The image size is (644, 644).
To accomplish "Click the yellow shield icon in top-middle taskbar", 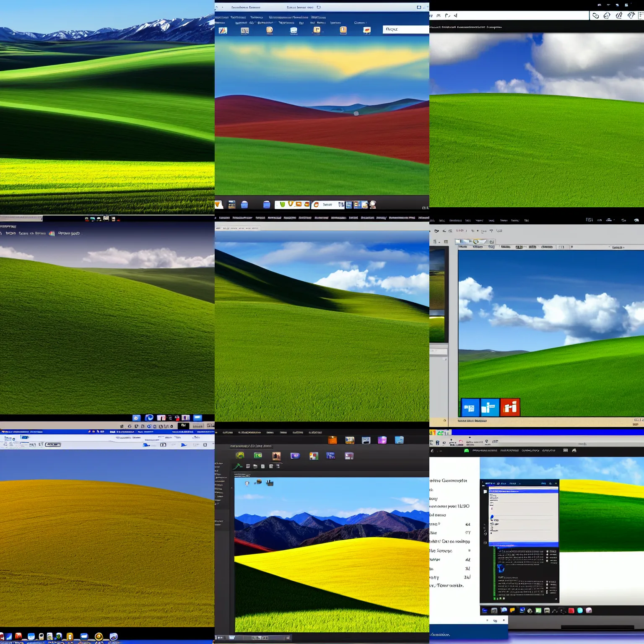I will [290, 204].
